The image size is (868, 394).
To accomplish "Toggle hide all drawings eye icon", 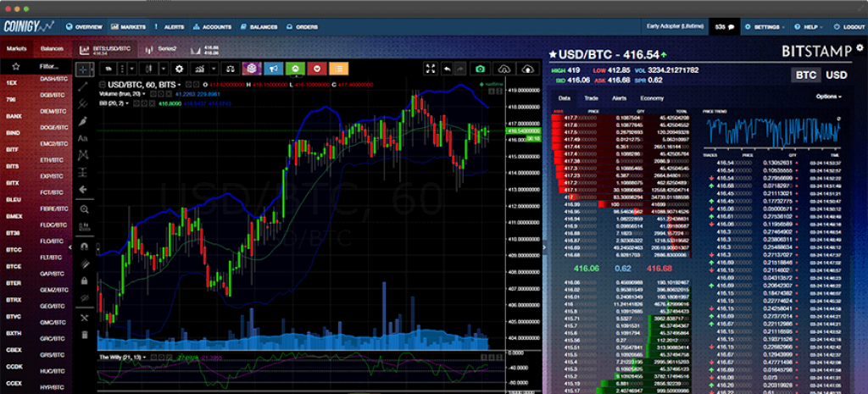I will click(84, 298).
